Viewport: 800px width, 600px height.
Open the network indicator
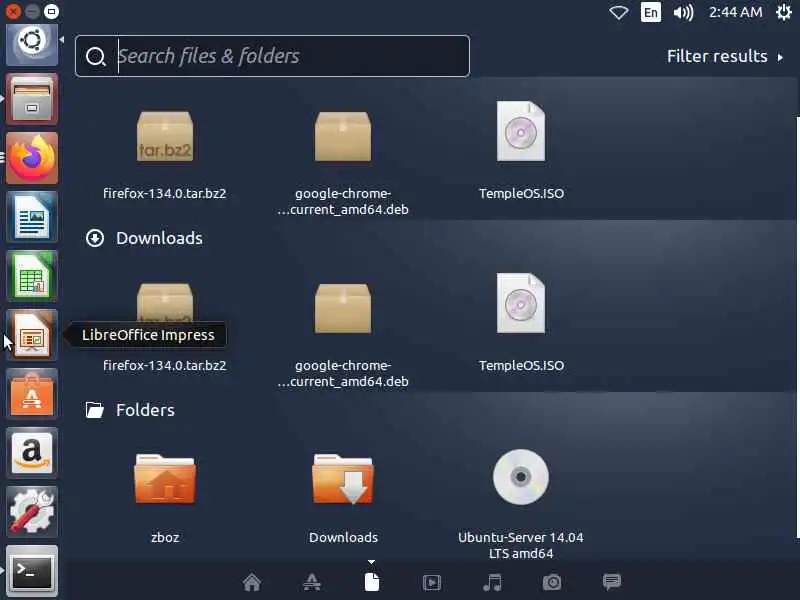tap(618, 12)
